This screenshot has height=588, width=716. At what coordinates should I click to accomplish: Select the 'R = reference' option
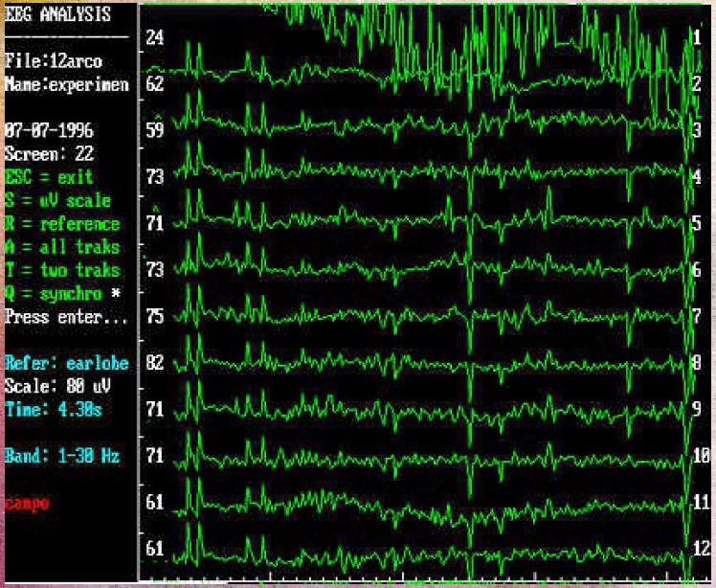62,224
